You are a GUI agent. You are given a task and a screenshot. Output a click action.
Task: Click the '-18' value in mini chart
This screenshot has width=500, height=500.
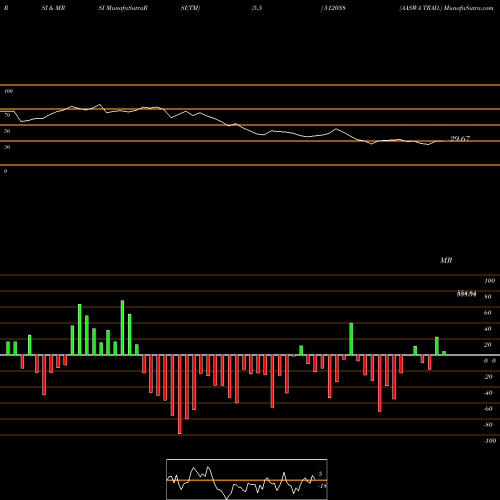click(x=322, y=486)
